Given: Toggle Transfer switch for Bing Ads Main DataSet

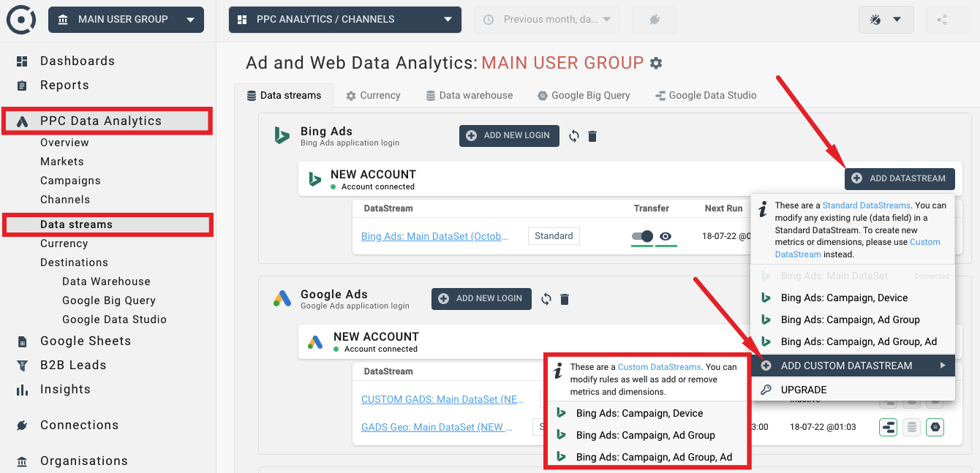Looking at the screenshot, I should [x=642, y=236].
